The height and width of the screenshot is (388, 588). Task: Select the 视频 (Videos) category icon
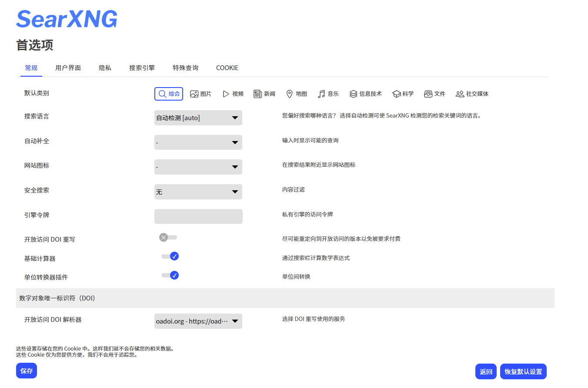click(x=233, y=93)
